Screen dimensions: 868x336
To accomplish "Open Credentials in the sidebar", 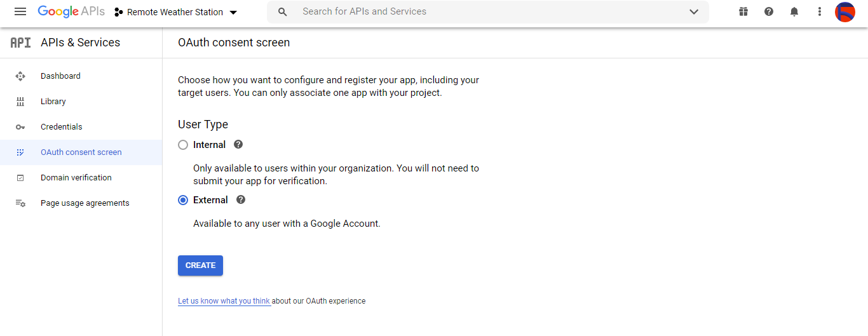I will (61, 127).
